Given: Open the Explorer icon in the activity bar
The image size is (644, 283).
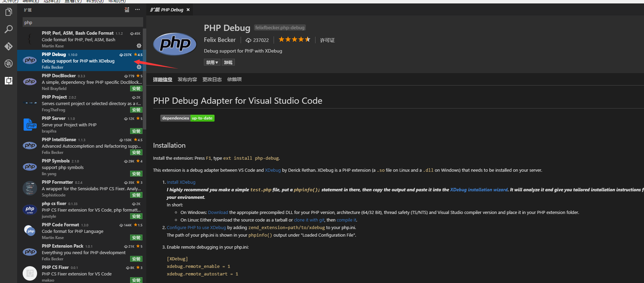Looking at the screenshot, I should click(8, 12).
